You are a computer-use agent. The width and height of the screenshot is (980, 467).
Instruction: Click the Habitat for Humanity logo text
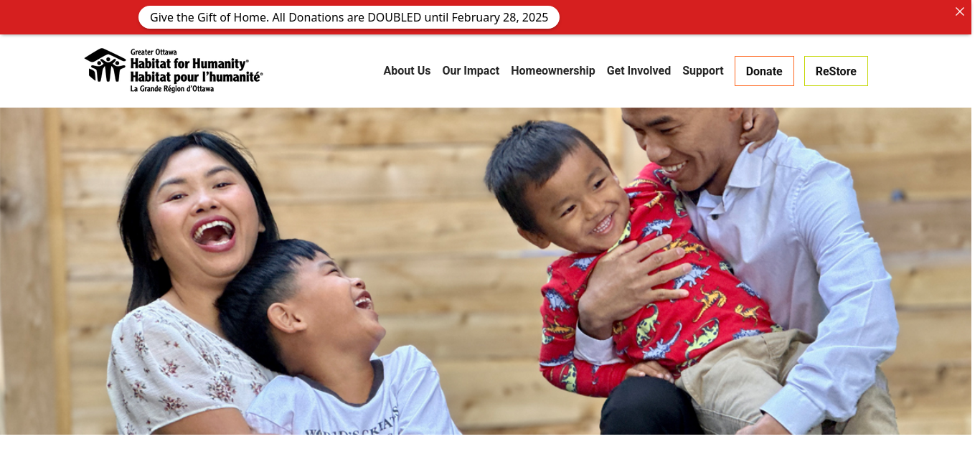tap(189, 64)
